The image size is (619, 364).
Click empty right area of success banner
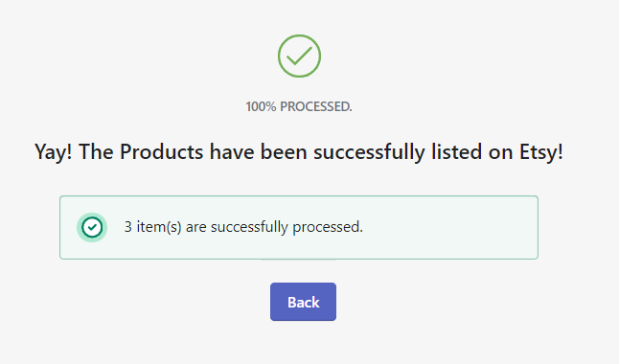pyautogui.click(x=450, y=227)
